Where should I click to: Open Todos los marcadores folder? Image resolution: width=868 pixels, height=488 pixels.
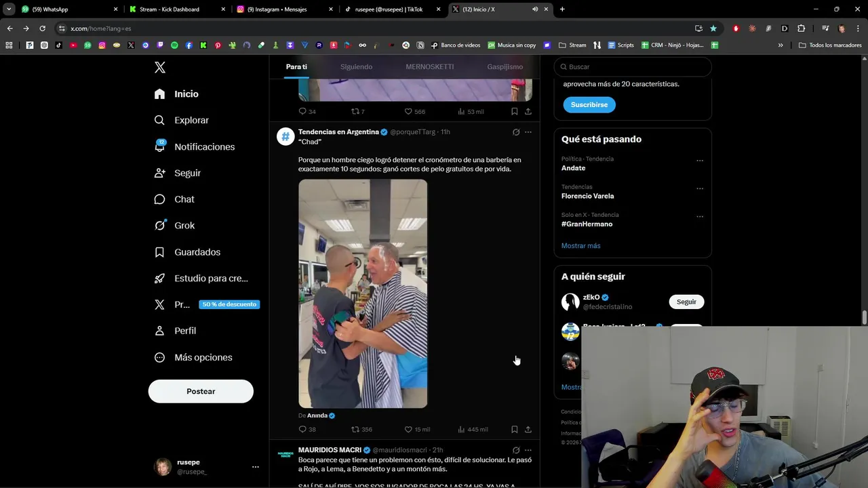(x=830, y=45)
